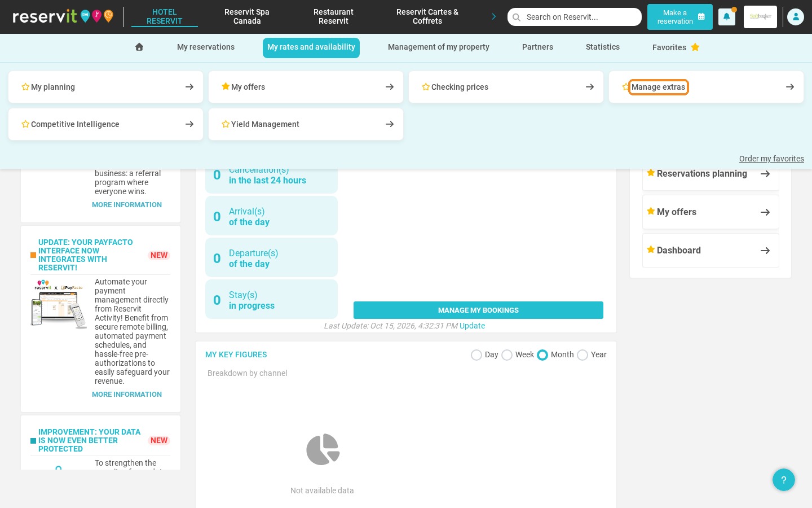Open My offers favorite shortcut in the right-hand favorites panel
This screenshot has width=812, height=508.
(x=710, y=212)
